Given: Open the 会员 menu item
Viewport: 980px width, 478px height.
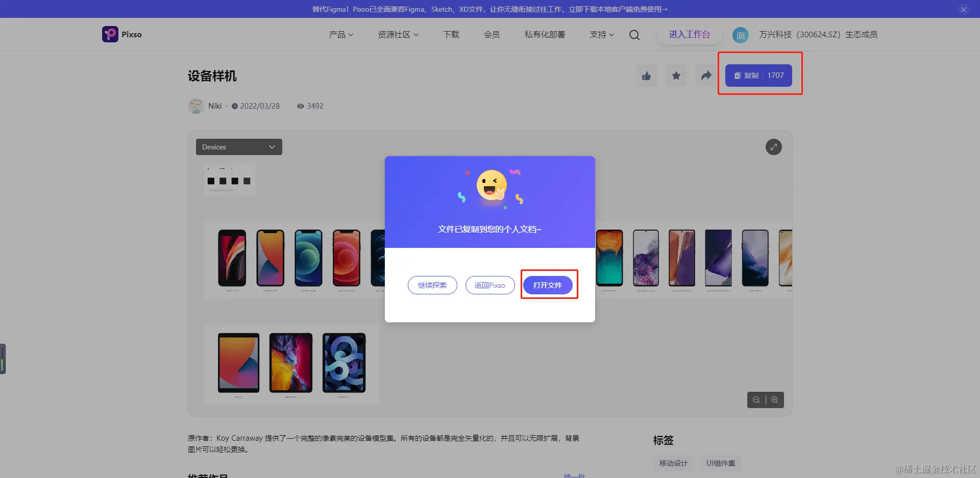Looking at the screenshot, I should click(492, 34).
